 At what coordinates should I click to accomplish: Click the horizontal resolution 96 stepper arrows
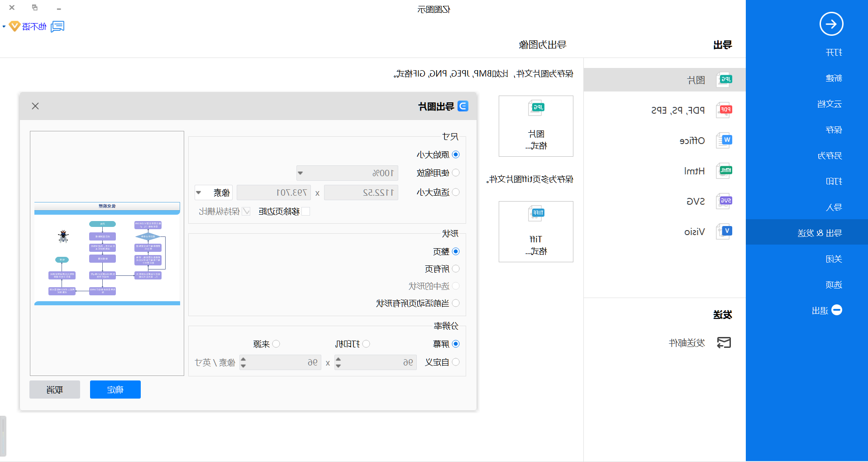pos(338,362)
